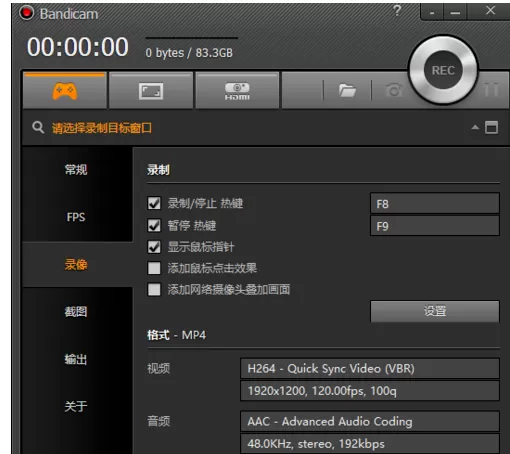Screen dimensions: 510x454
Task: Click the H264 Quick Sync Video codec field
Action: [x=370, y=368]
